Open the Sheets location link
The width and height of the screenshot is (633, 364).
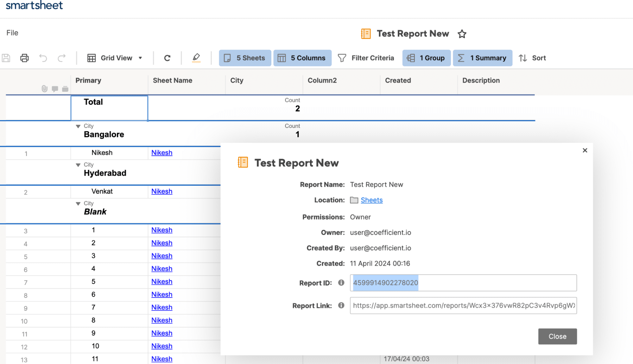(372, 200)
